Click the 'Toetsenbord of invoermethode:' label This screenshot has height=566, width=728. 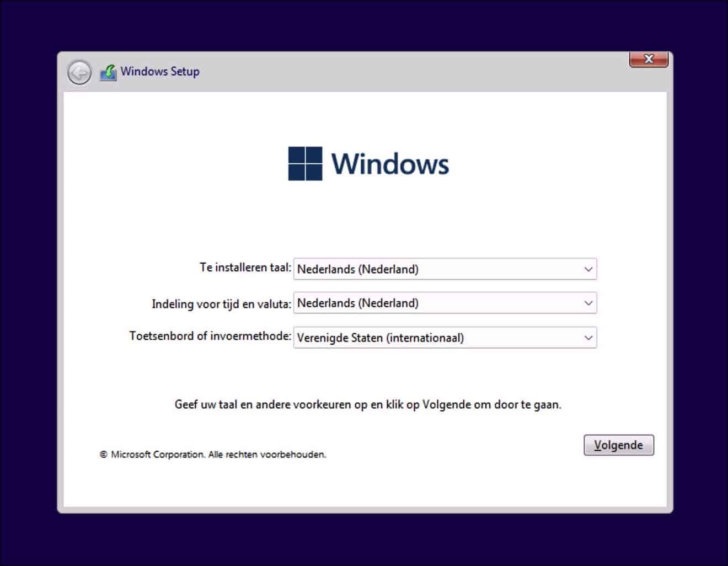click(210, 336)
